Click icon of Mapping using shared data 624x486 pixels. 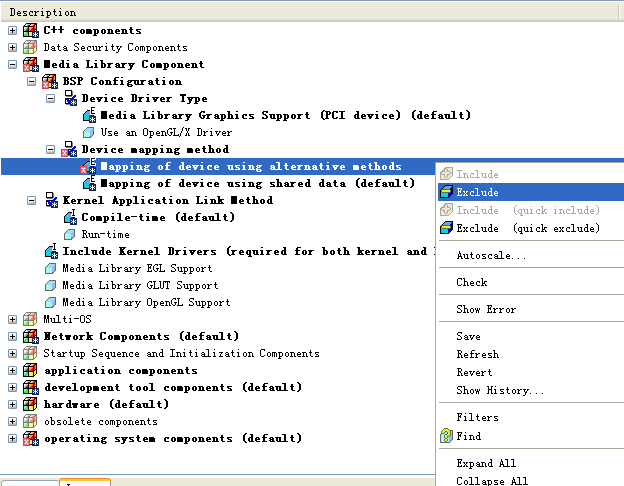[x=90, y=183]
